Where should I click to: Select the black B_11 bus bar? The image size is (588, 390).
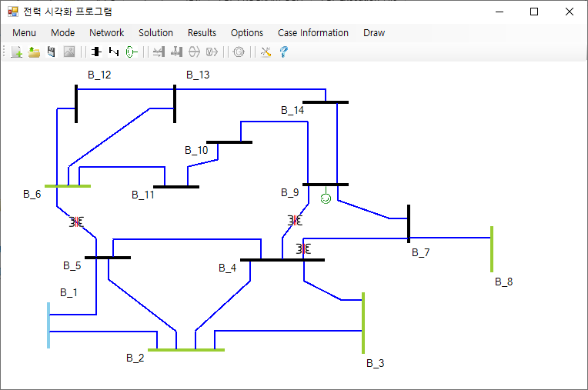pyautogui.click(x=176, y=187)
